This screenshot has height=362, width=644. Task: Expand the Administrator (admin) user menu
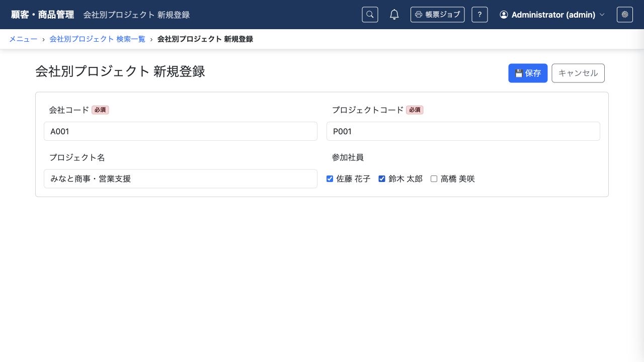click(x=552, y=15)
